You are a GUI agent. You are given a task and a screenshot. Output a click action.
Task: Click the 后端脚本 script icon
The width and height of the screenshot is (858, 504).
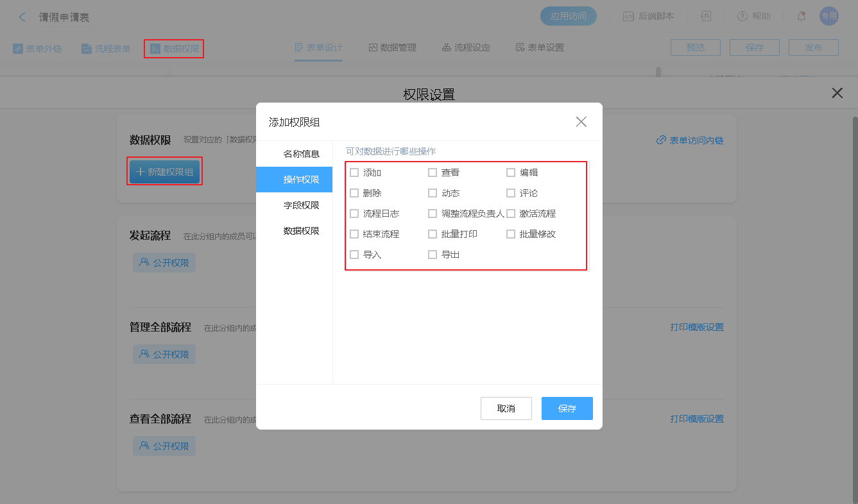tap(628, 17)
